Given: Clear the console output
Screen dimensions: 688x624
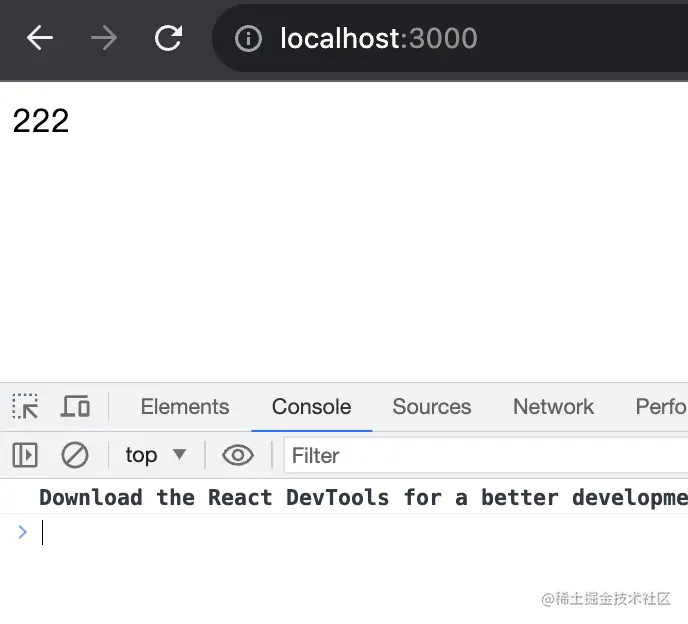Looking at the screenshot, I should click(x=75, y=455).
